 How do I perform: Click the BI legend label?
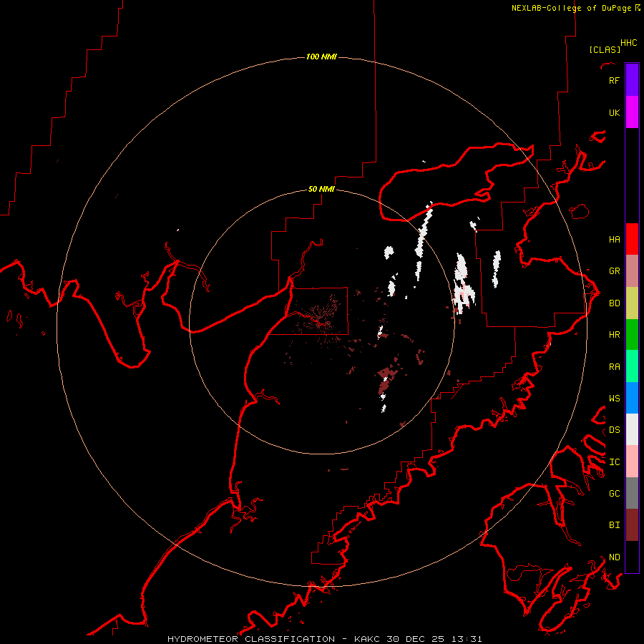pyautogui.click(x=614, y=525)
